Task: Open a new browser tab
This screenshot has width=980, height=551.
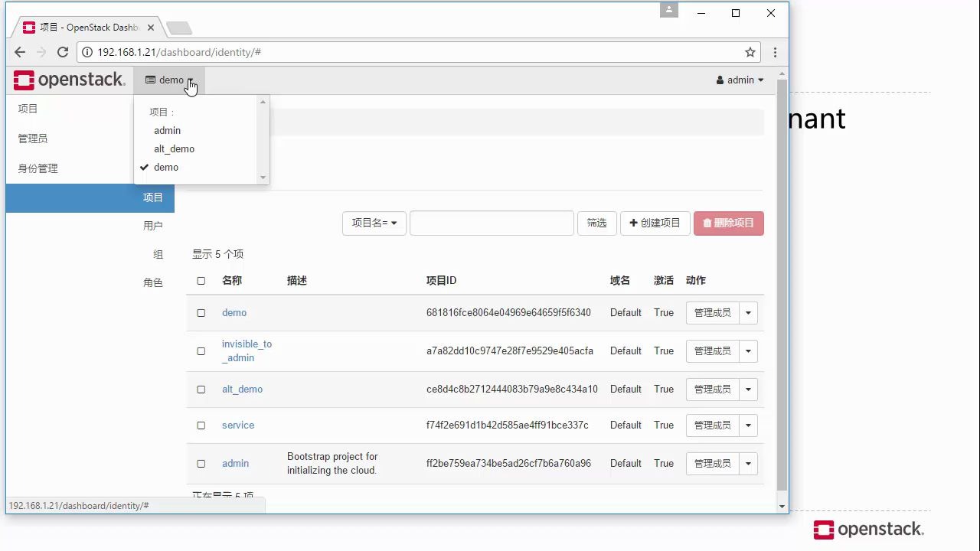Action: (179, 28)
